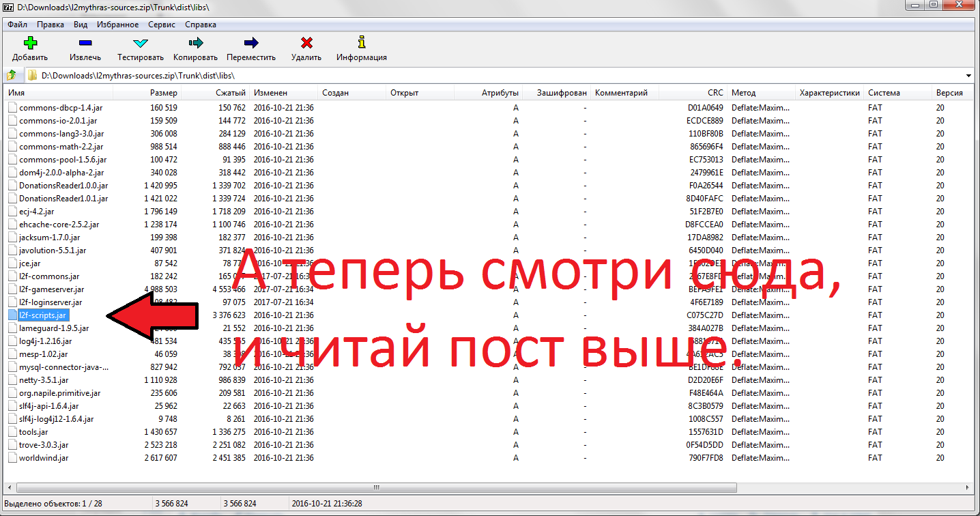Select file l2f-loginserver.jar

pyautogui.click(x=51, y=302)
